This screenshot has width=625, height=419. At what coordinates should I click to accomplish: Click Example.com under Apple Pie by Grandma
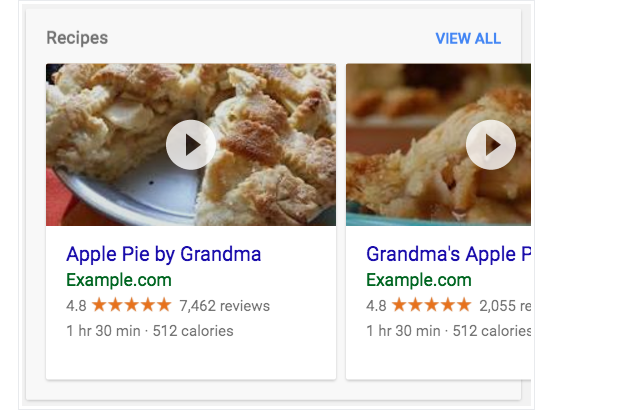(118, 280)
